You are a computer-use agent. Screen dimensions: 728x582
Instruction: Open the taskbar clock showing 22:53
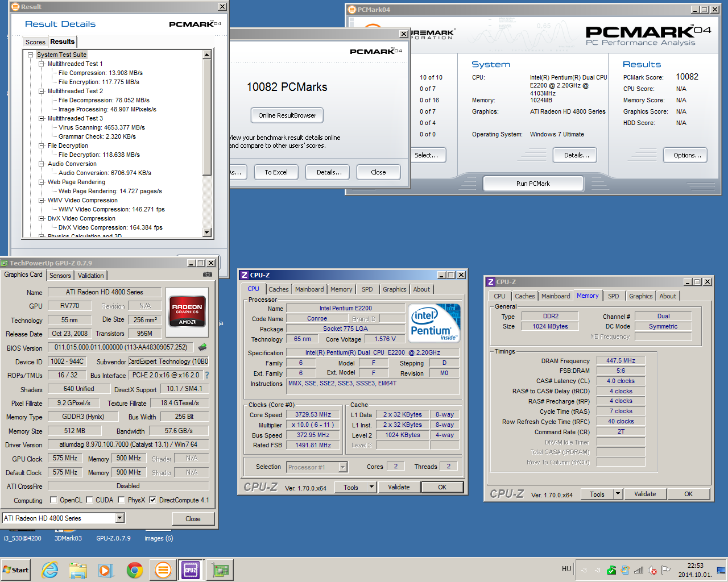point(695,570)
